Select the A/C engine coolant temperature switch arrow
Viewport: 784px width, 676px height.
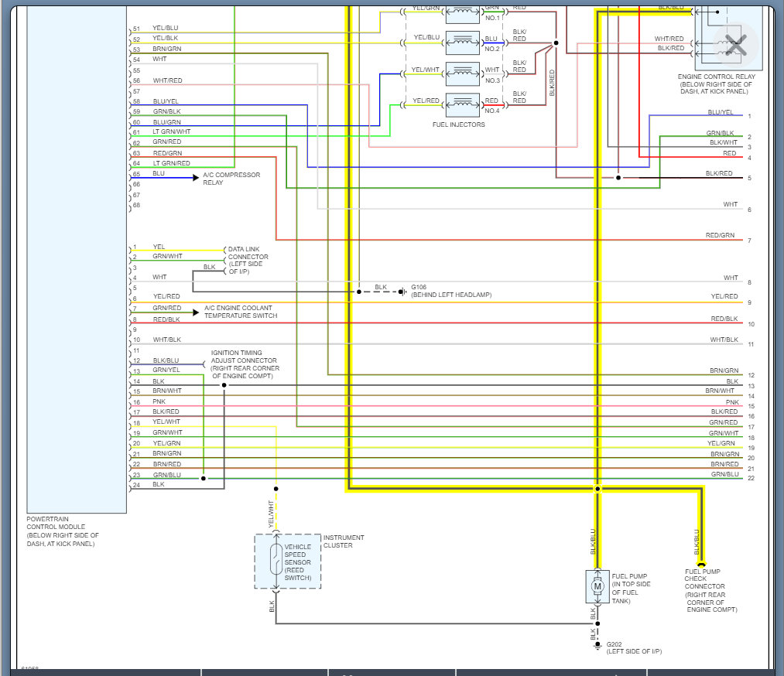pos(196,312)
